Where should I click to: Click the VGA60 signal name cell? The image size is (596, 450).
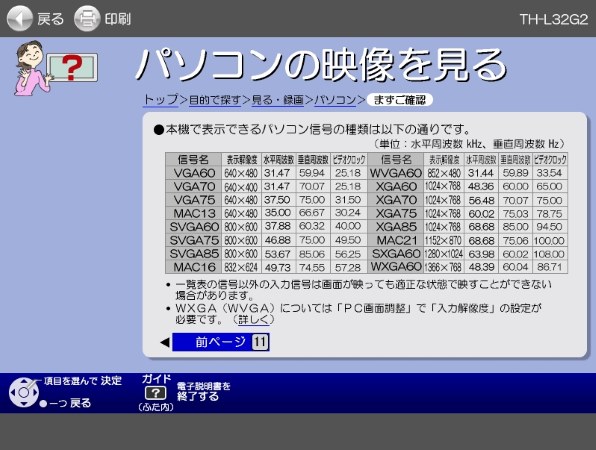pos(194,173)
